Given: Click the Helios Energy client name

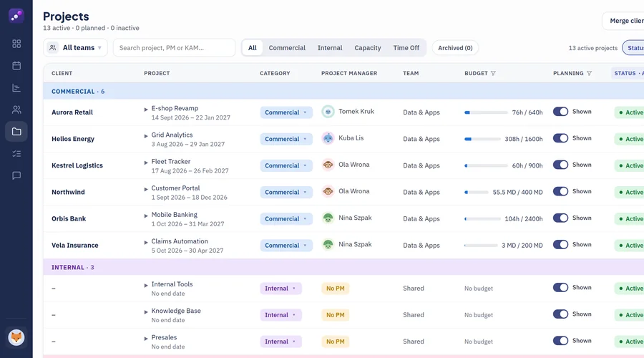Looking at the screenshot, I should point(73,139).
